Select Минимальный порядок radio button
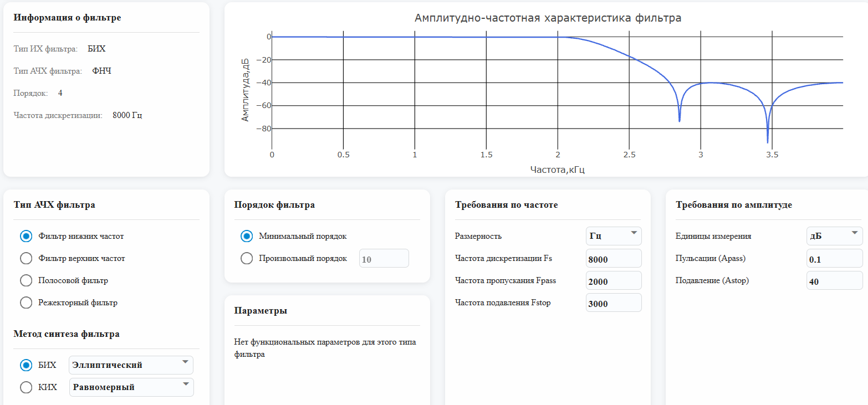 coord(247,236)
